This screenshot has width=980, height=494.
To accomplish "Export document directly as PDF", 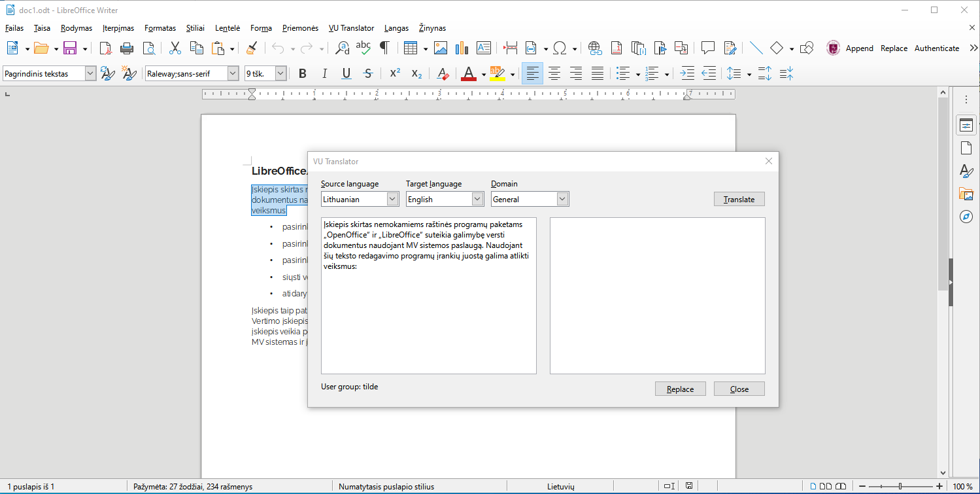I will pos(105,48).
